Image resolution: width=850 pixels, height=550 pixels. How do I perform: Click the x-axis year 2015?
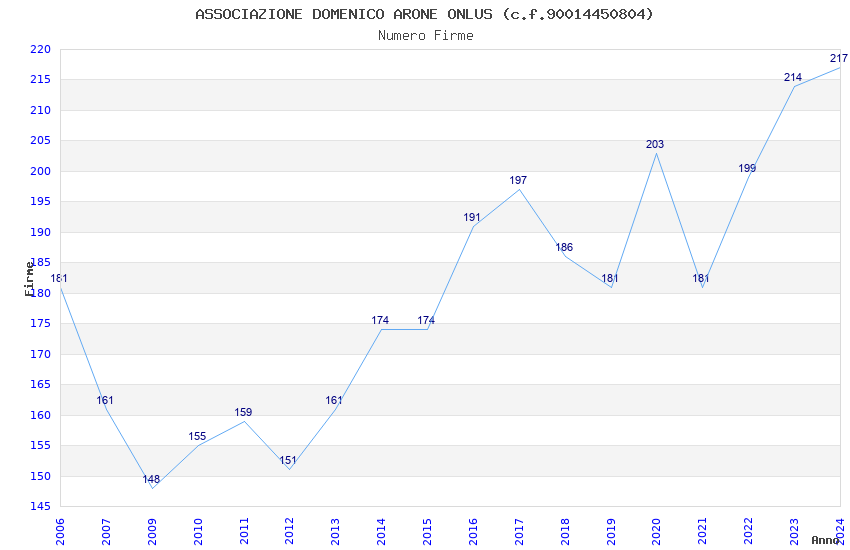(x=427, y=532)
